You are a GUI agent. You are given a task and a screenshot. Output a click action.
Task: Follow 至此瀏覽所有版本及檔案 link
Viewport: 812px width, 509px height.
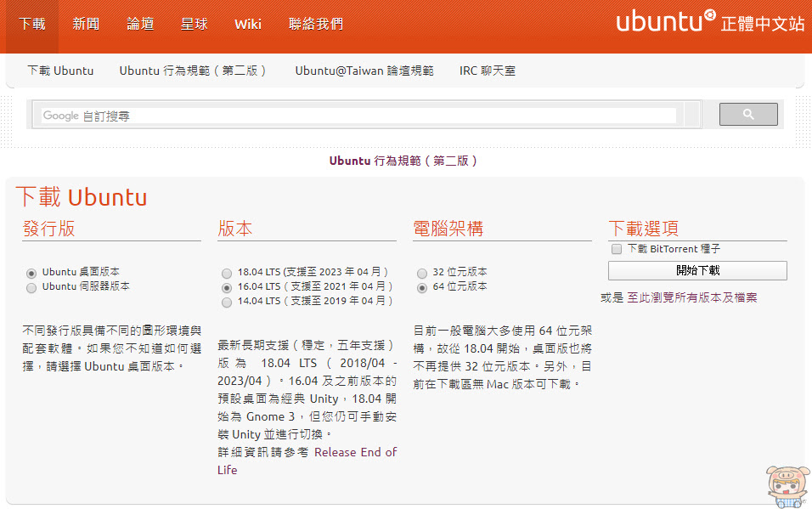(x=692, y=297)
